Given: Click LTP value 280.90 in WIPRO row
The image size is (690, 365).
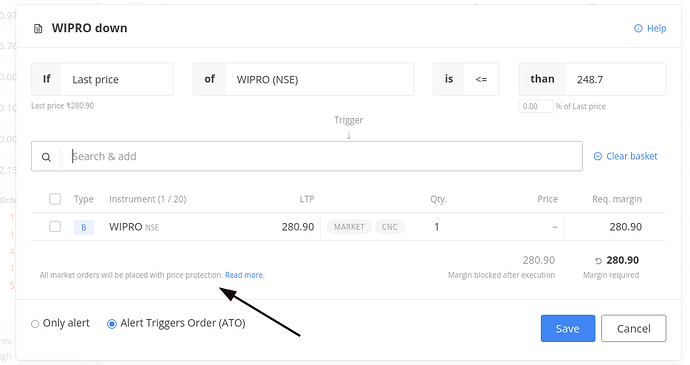Looking at the screenshot, I should click(x=298, y=227).
